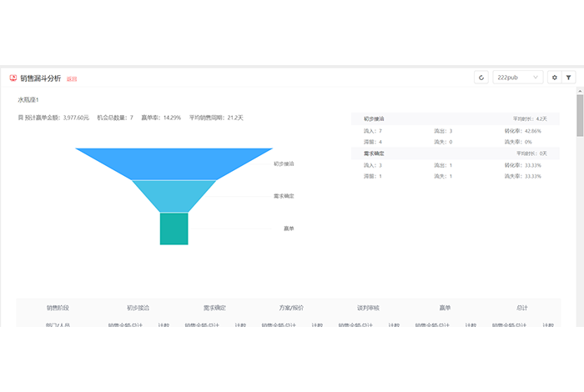Click the filter funnel icon
This screenshot has width=584, height=392.
pyautogui.click(x=569, y=78)
